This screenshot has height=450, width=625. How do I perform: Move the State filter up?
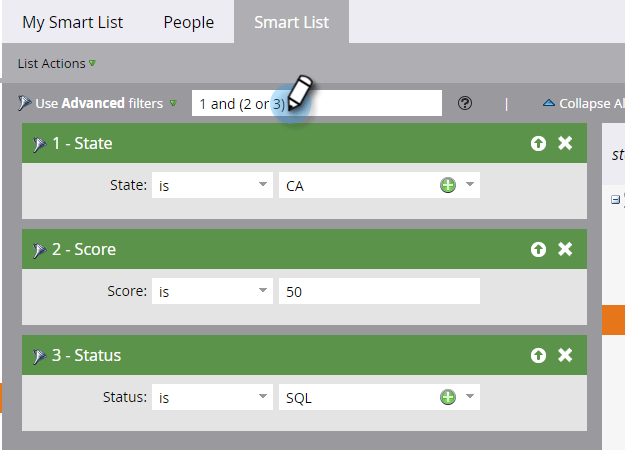pos(539,143)
